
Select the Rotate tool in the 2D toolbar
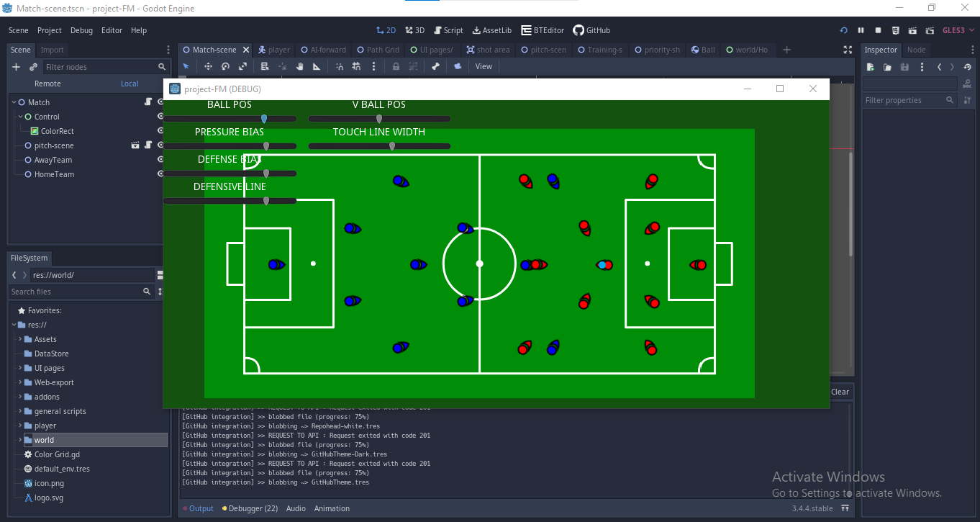point(225,66)
